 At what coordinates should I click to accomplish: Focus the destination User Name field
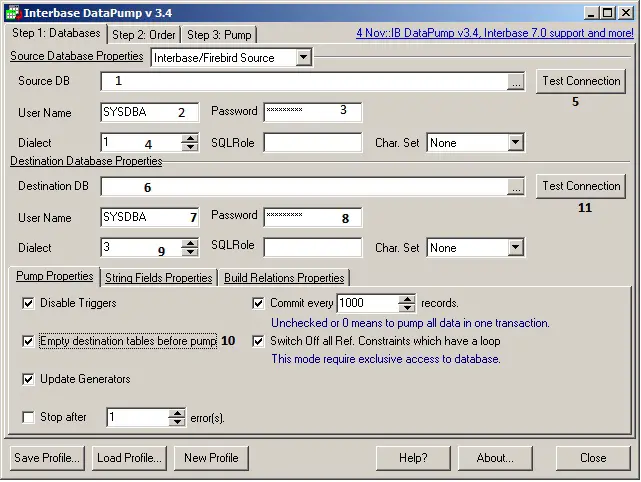[x=150, y=217]
